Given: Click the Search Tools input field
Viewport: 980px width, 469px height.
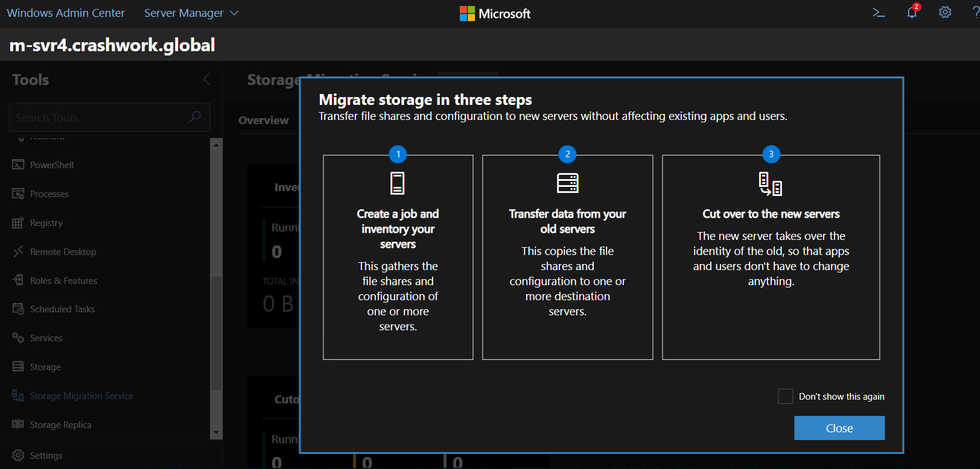Looking at the screenshot, I should point(110,118).
